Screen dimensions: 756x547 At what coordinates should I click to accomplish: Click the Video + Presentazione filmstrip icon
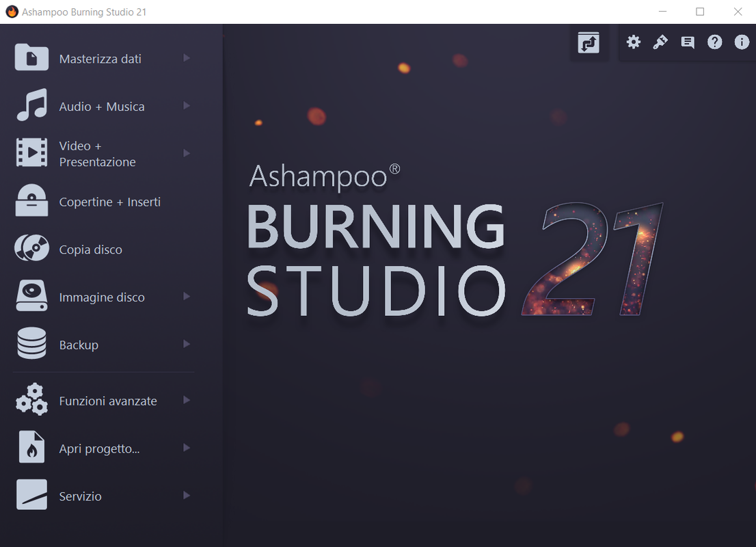point(32,152)
